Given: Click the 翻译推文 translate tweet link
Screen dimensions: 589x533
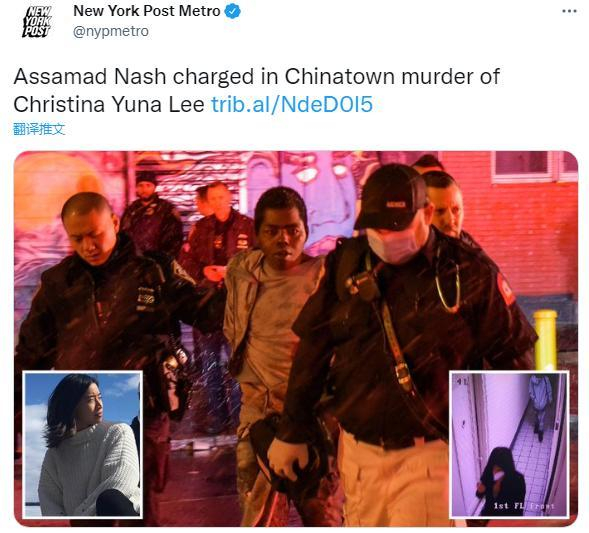Looking at the screenshot, I should point(39,129).
